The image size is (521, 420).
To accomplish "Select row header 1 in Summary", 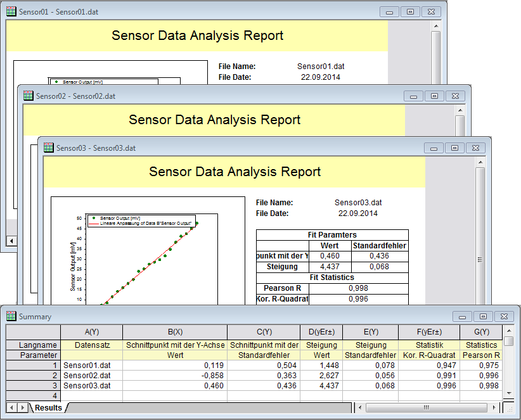I will coord(33,366).
